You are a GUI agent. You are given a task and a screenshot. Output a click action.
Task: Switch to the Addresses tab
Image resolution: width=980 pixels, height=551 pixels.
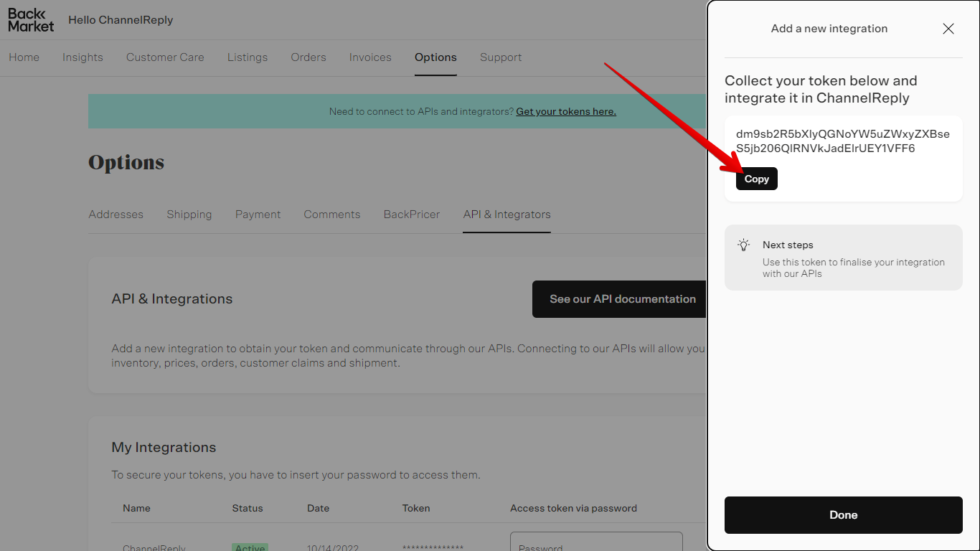[116, 215]
